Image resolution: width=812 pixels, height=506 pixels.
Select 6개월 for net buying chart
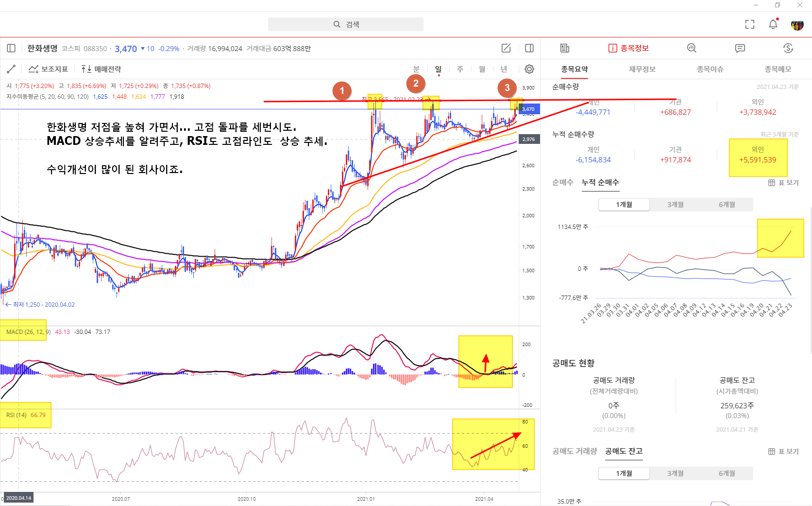[727, 205]
